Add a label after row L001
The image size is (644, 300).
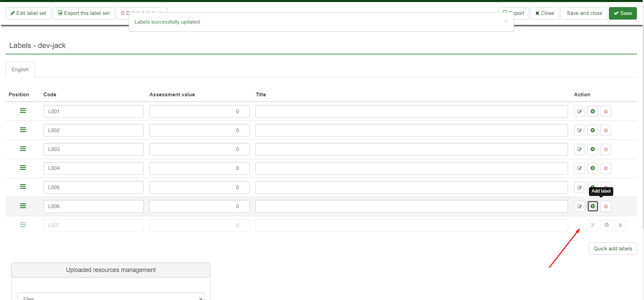tap(593, 111)
